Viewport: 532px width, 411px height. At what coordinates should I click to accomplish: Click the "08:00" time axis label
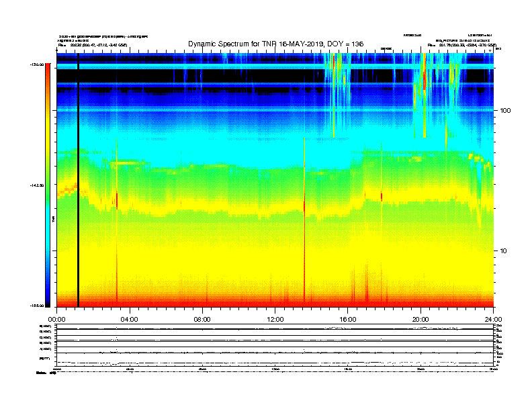(x=202, y=320)
